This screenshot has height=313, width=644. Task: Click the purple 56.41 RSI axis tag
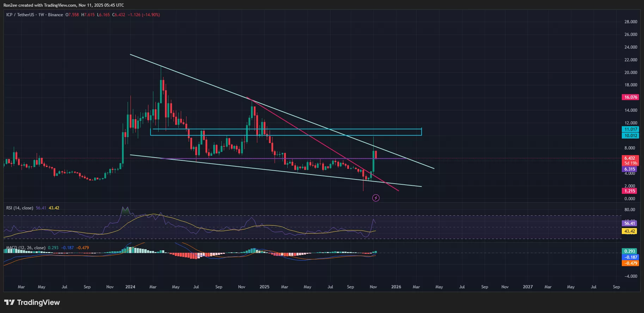click(x=630, y=223)
